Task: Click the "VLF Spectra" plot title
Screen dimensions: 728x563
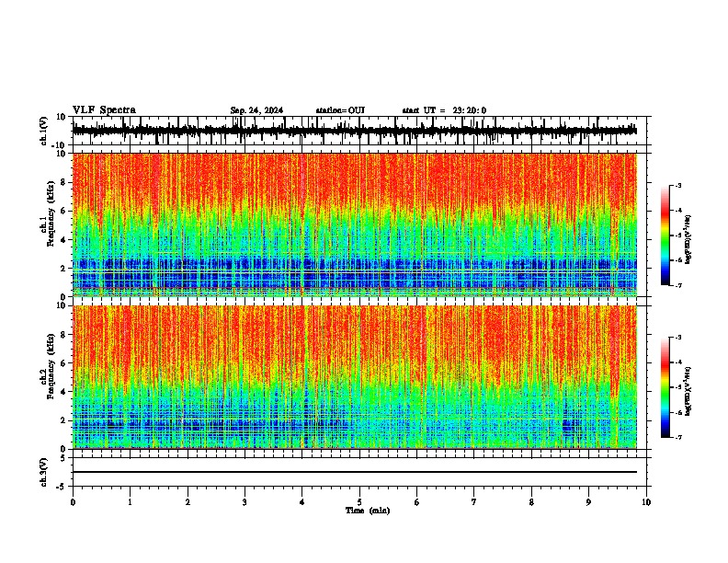Action: coord(104,110)
